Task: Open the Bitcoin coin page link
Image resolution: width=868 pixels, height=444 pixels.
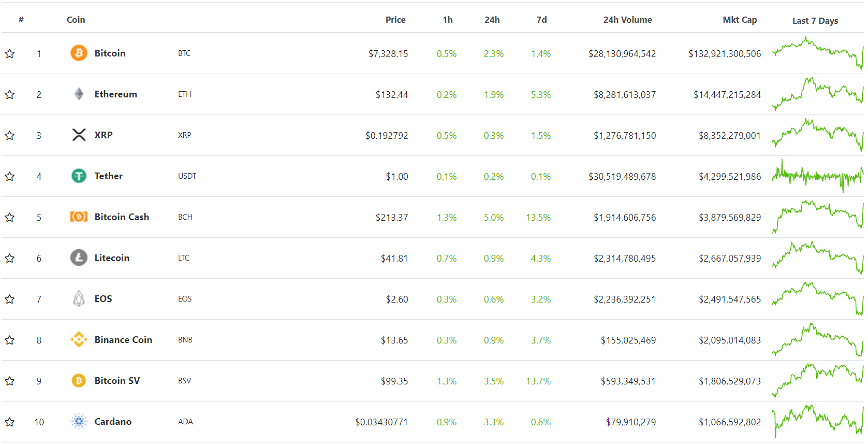Action: click(110, 53)
